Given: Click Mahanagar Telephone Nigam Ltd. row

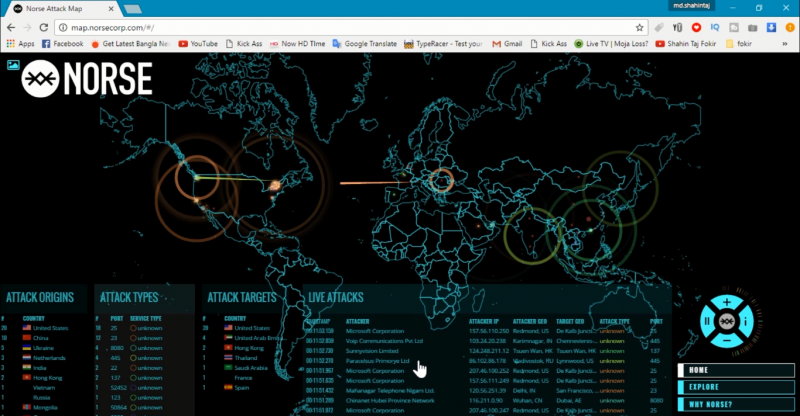Looking at the screenshot, I should (485, 391).
